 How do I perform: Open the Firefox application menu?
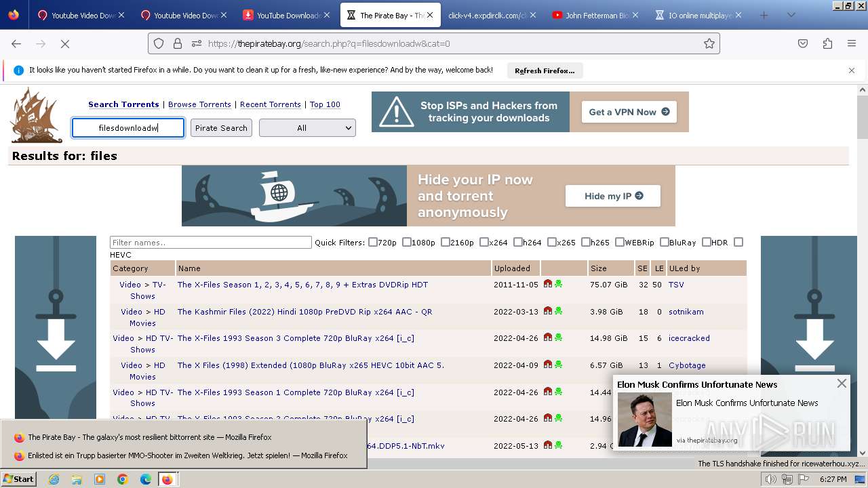(852, 43)
